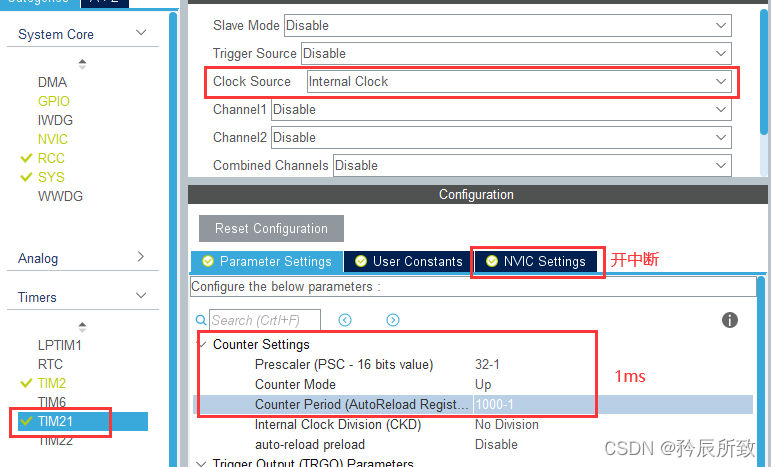Select IWDG in System Core
The width and height of the screenshot is (771, 467).
[55, 120]
